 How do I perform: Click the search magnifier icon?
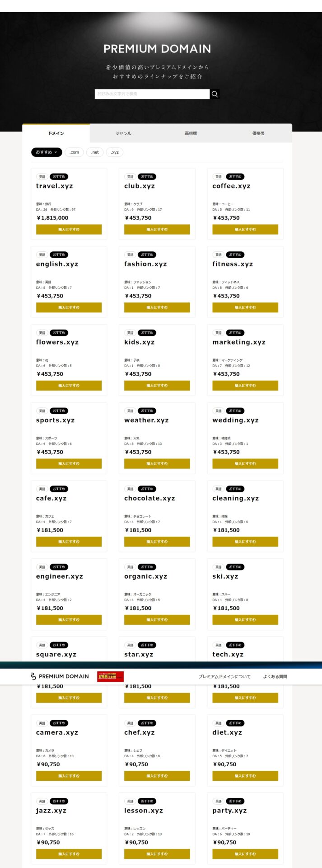point(215,94)
